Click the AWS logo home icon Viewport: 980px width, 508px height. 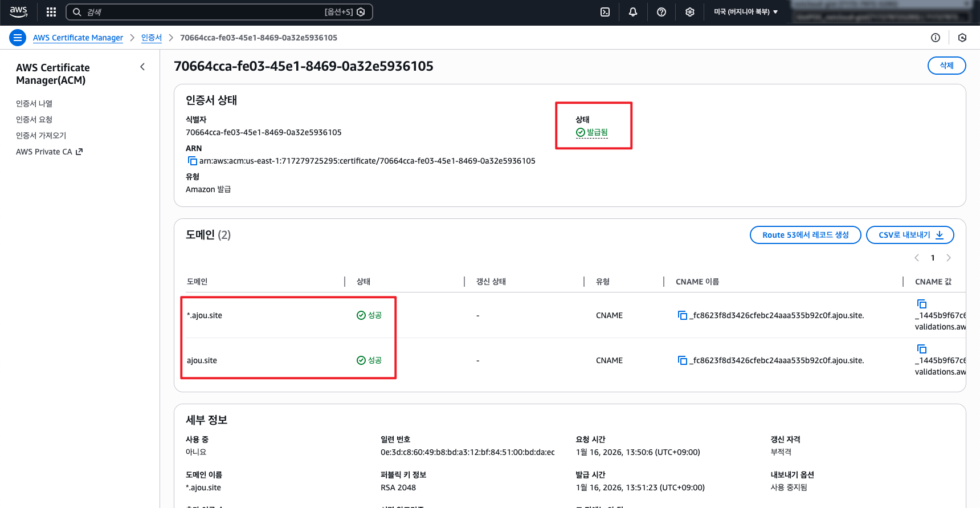pyautogui.click(x=18, y=12)
